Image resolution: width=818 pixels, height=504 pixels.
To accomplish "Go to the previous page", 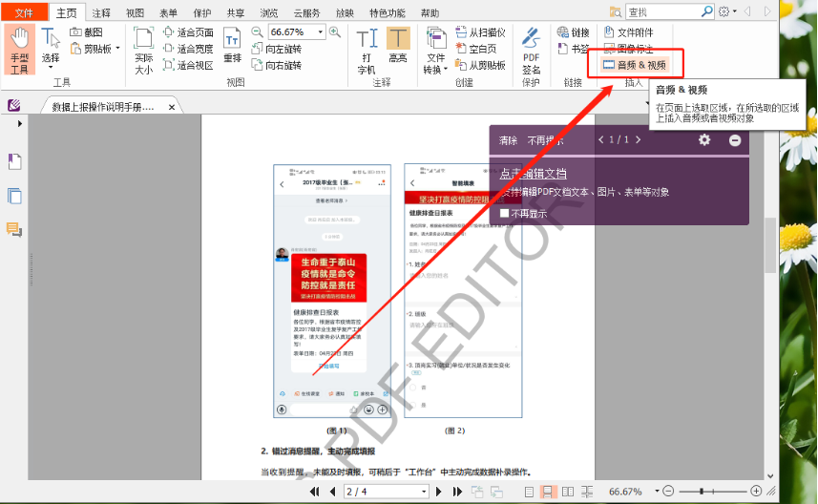I will (x=332, y=492).
